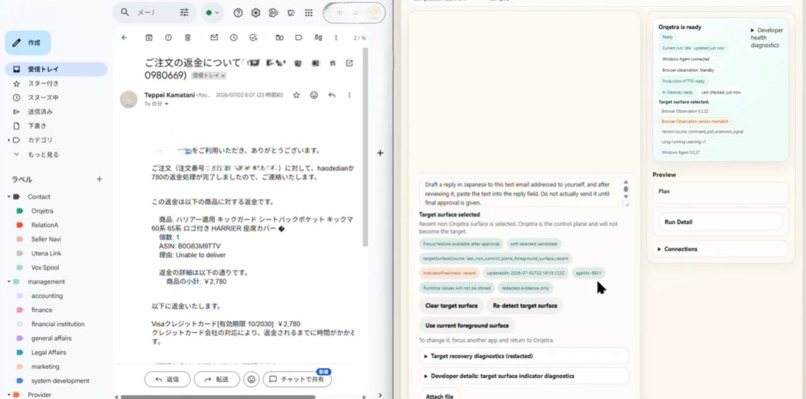Open the Legal Affairs label
This screenshot has height=399, width=806.
click(48, 353)
